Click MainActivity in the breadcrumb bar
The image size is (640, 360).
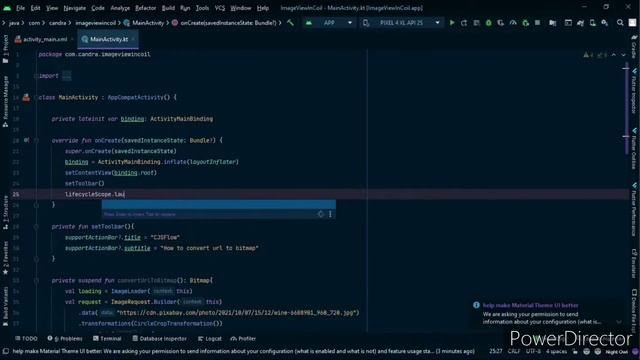(144, 23)
